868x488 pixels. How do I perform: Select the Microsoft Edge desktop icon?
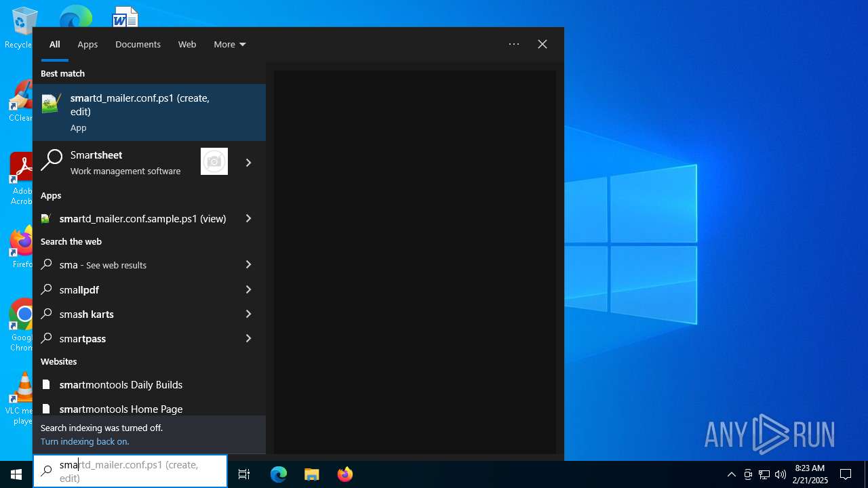[75, 16]
